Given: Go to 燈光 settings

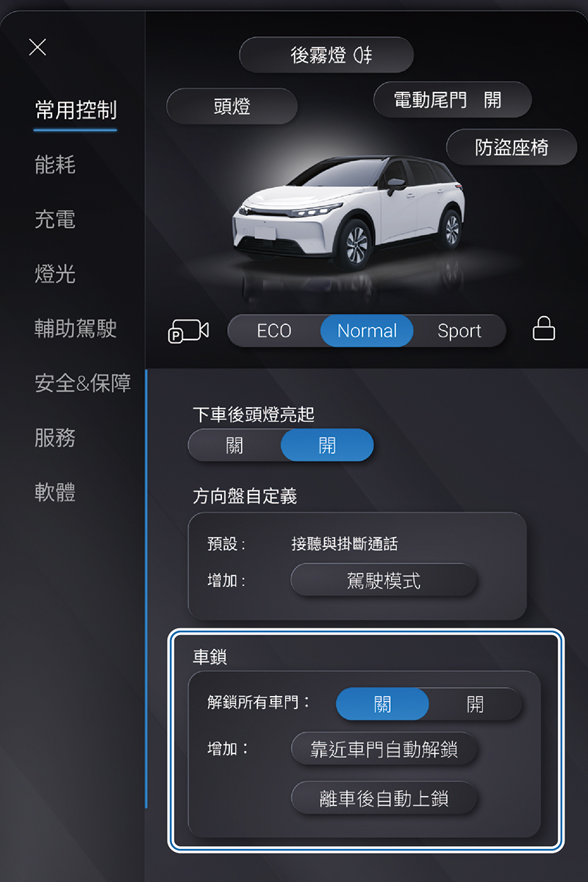Looking at the screenshot, I should [55, 273].
